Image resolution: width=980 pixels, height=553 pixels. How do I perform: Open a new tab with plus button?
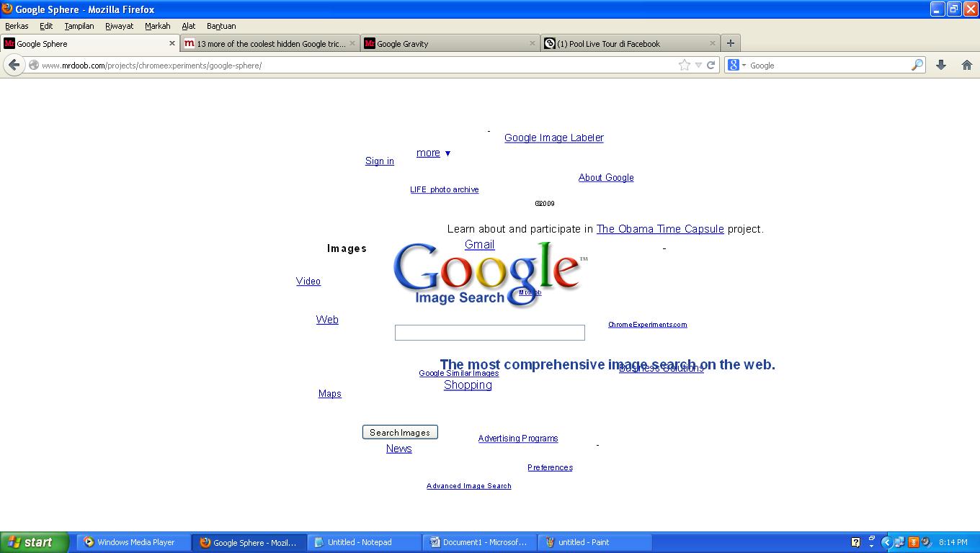[x=730, y=43]
